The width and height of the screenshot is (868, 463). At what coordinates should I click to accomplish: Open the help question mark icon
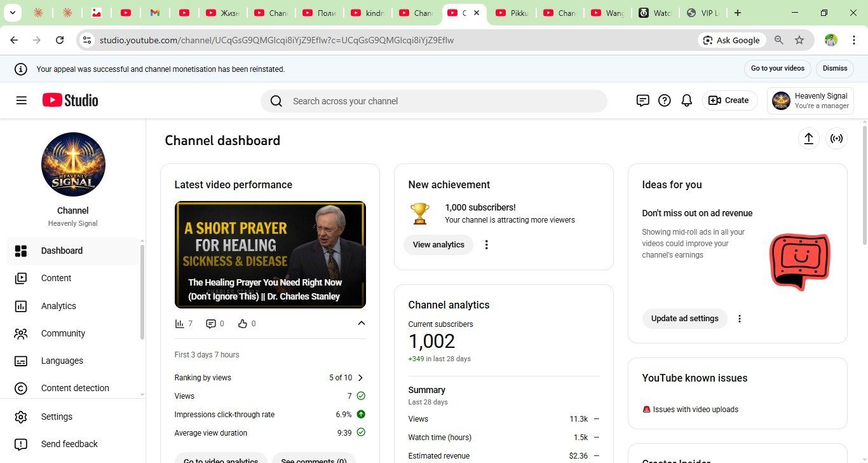coord(664,100)
